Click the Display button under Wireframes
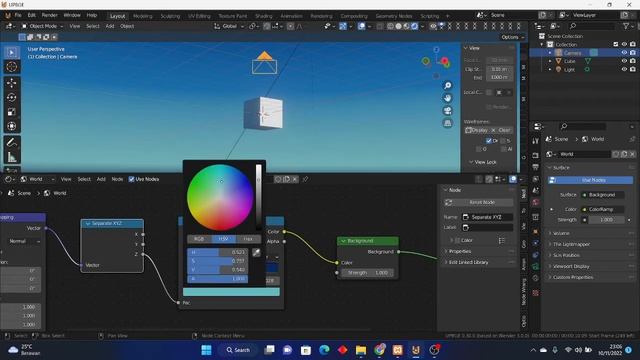Viewport: 640px width, 360px height. [477, 130]
